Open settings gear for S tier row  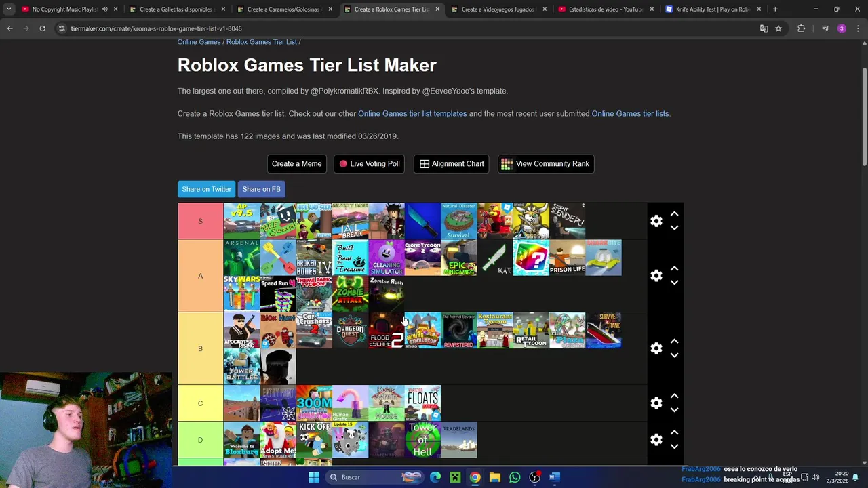656,221
